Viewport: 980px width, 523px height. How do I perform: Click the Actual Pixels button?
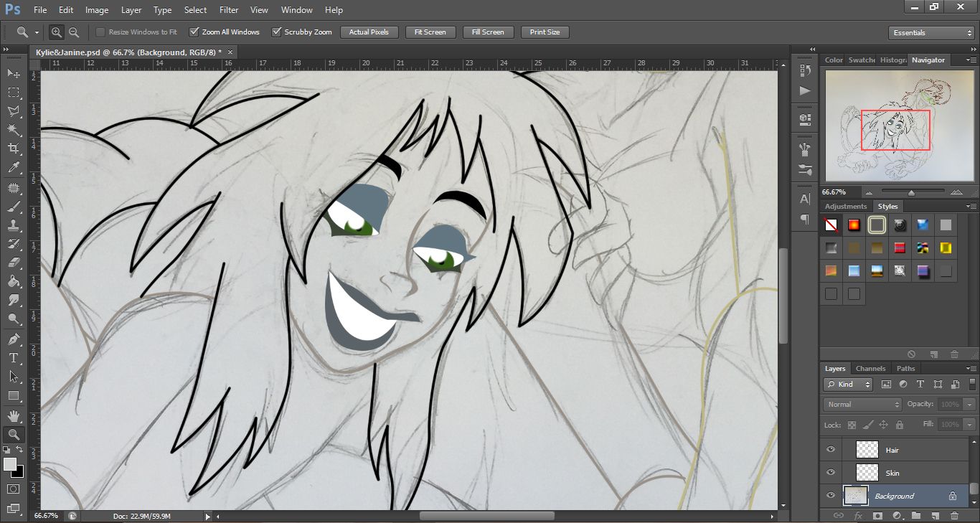click(x=369, y=32)
